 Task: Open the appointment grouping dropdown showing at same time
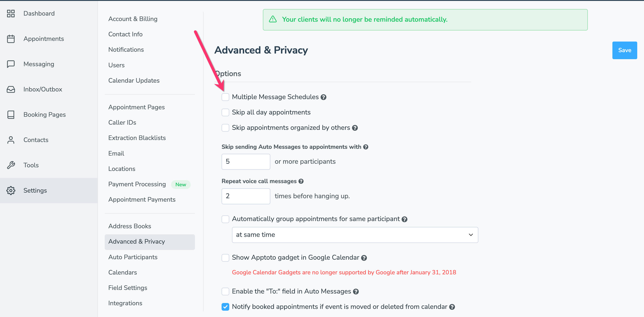pyautogui.click(x=355, y=235)
